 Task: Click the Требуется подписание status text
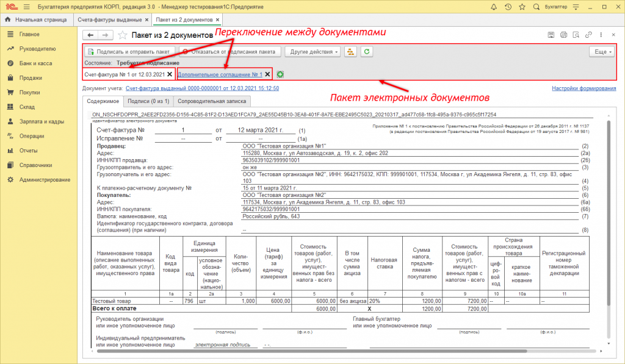pyautogui.click(x=148, y=63)
